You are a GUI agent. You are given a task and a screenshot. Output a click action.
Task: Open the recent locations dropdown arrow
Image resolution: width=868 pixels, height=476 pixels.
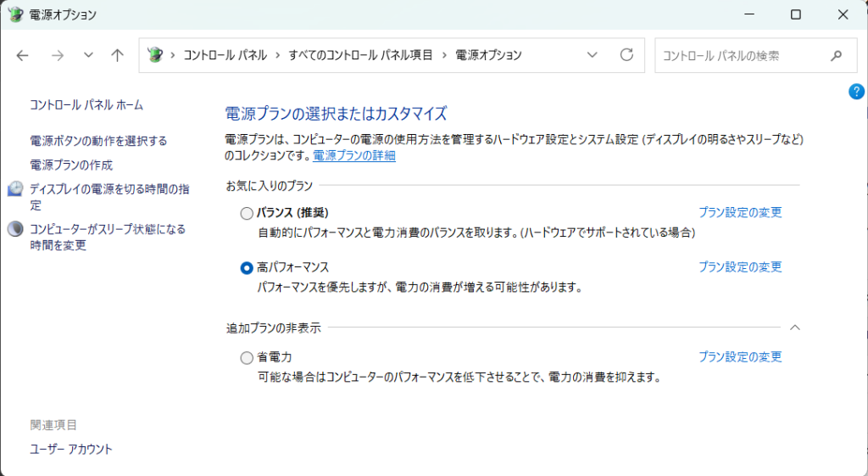[x=88, y=55]
